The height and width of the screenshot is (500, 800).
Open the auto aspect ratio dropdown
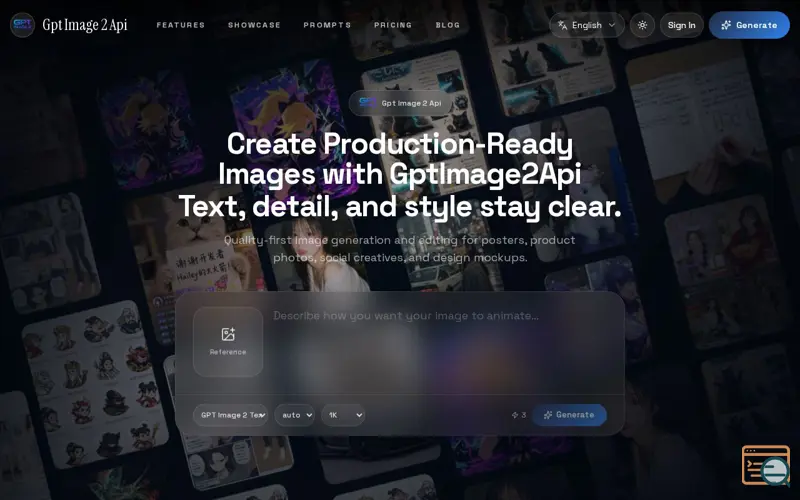pos(294,415)
